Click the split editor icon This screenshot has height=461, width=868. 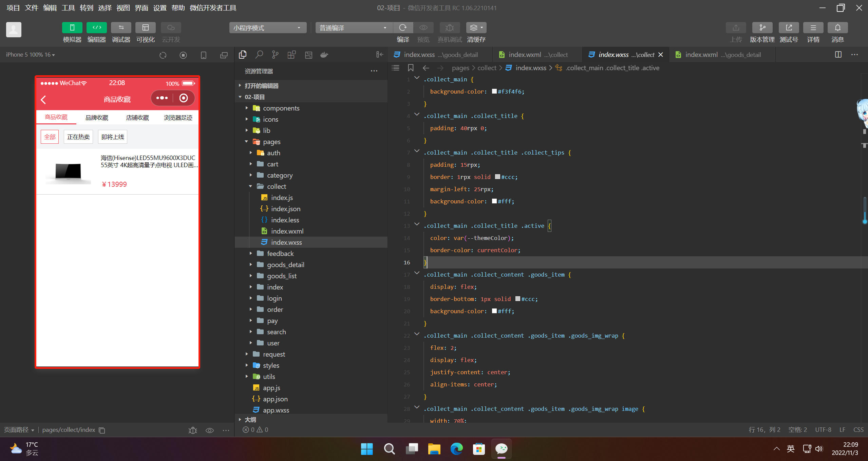click(838, 55)
